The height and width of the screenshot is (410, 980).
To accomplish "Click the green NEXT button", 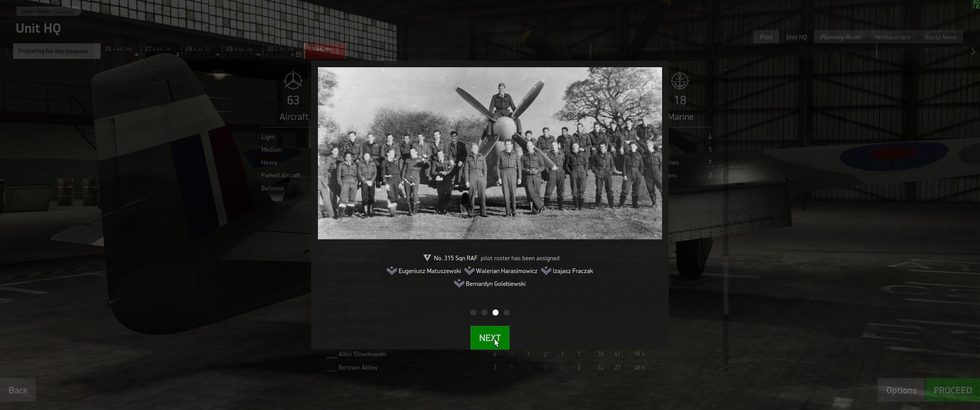I will (490, 338).
